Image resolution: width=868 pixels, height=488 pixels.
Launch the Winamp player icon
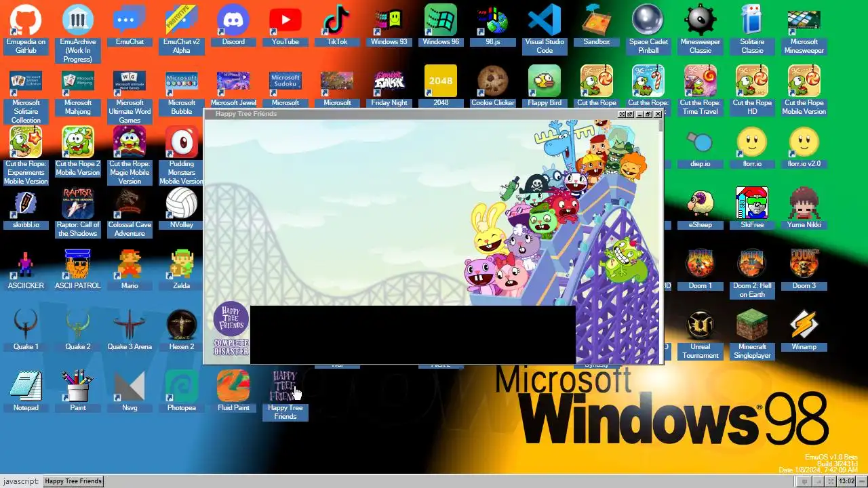pos(804,326)
